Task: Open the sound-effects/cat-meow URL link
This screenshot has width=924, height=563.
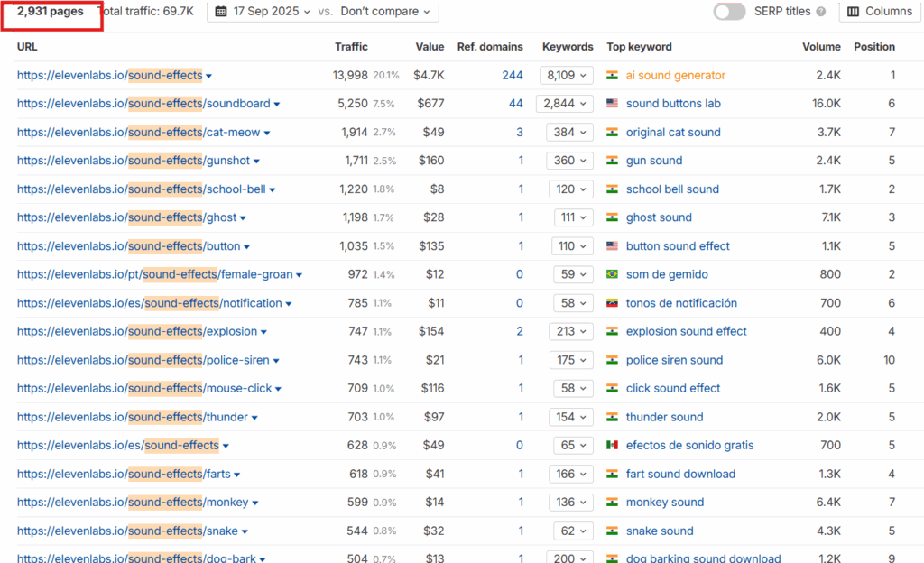Action: point(138,133)
